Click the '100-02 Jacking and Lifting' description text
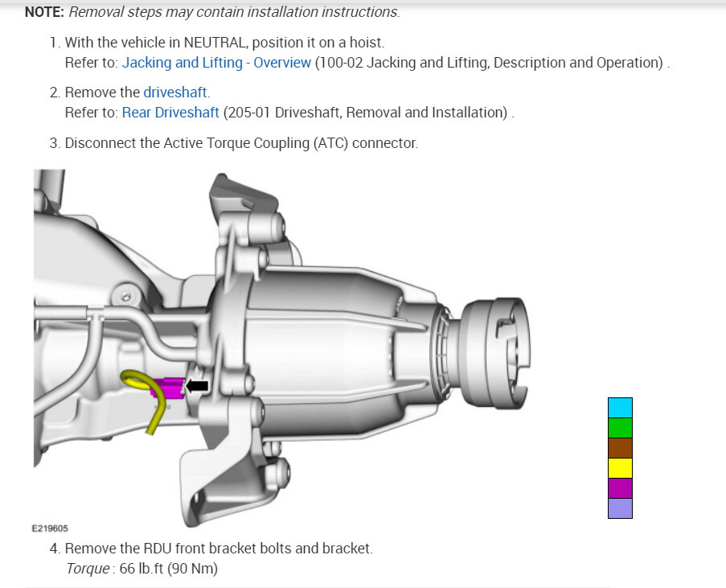 click(491, 63)
